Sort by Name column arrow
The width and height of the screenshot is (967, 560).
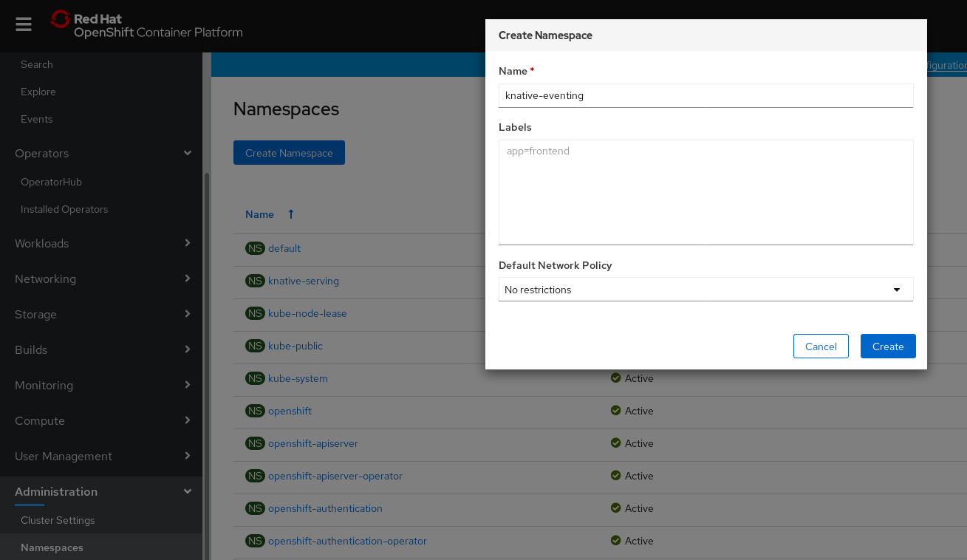click(291, 214)
